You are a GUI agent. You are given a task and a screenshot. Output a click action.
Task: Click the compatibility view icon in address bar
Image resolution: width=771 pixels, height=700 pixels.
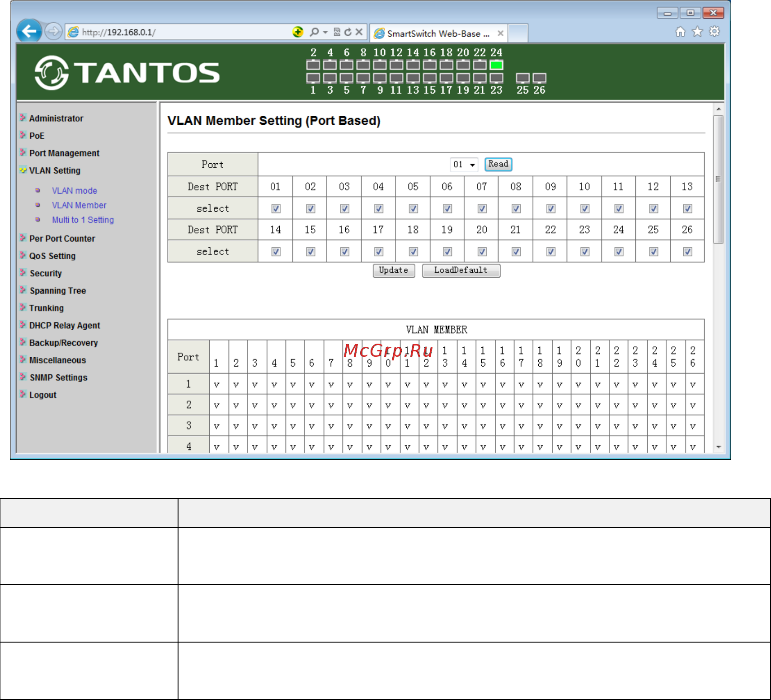[337, 32]
